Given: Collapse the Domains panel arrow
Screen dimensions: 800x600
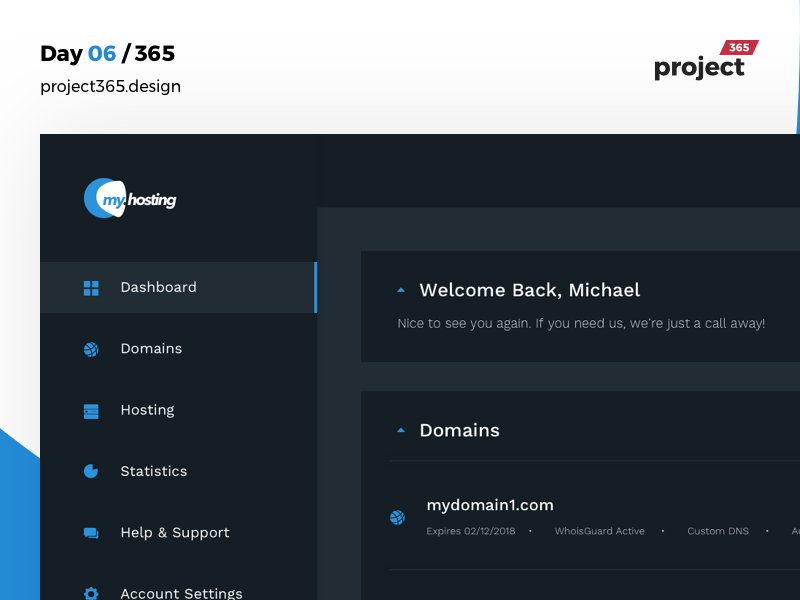Looking at the screenshot, I should tap(401, 430).
